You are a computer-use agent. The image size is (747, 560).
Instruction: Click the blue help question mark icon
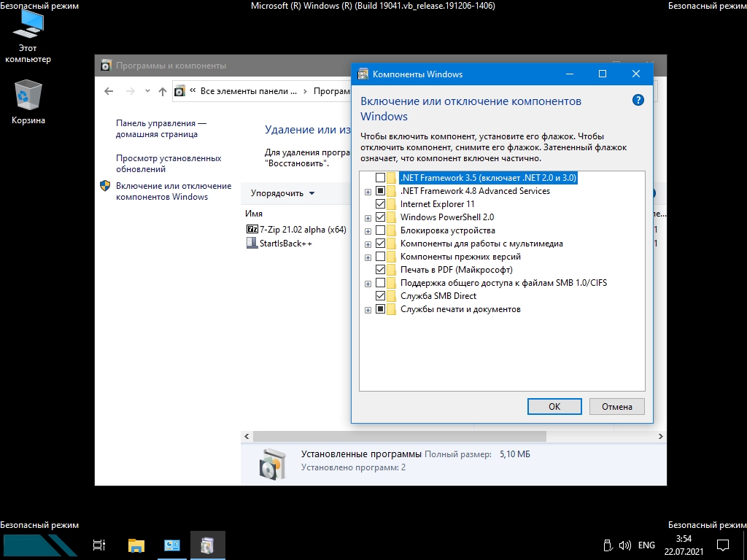tap(638, 101)
